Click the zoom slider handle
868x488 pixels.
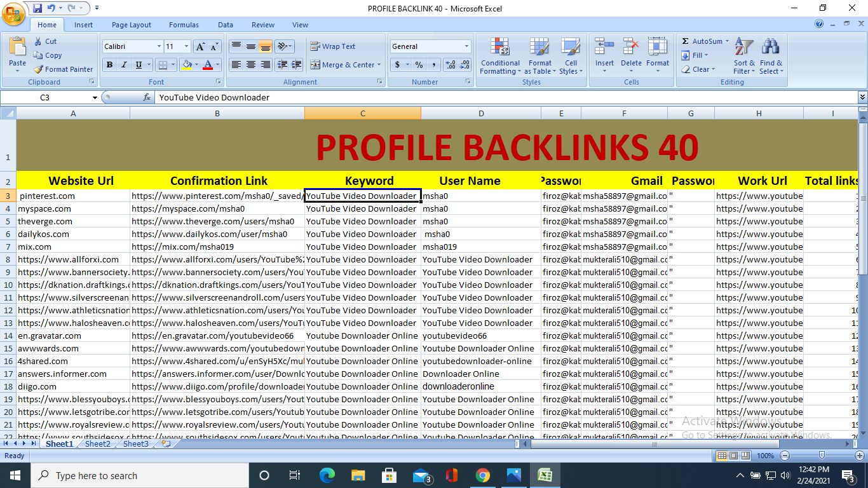click(822, 456)
